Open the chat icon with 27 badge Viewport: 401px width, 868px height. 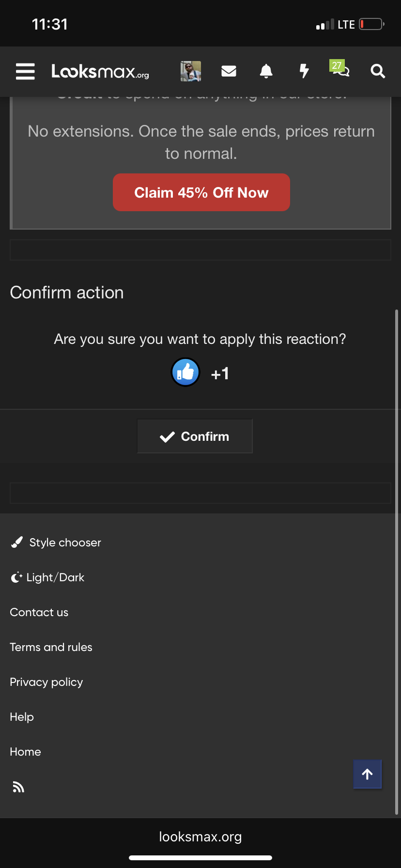340,69
